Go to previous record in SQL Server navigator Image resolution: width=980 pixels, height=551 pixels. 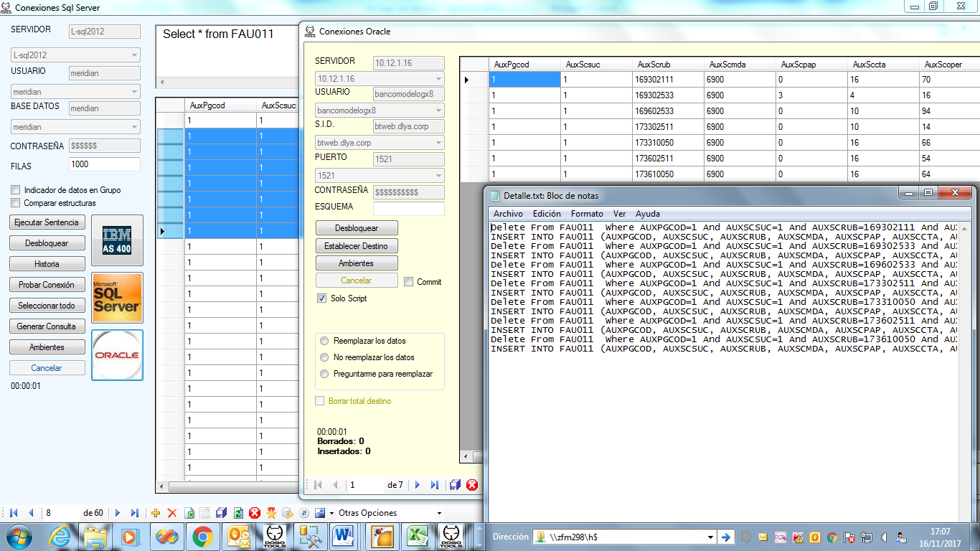pos(31,513)
